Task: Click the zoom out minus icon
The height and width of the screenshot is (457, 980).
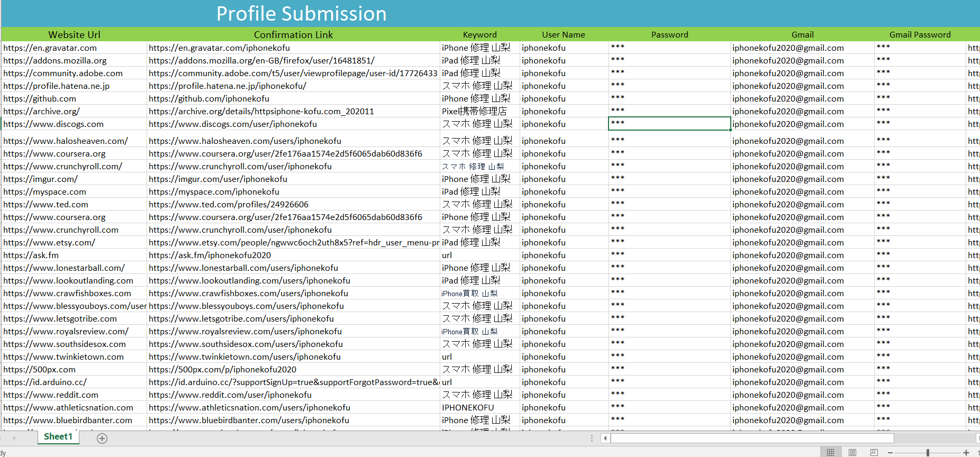Action: 891,453
